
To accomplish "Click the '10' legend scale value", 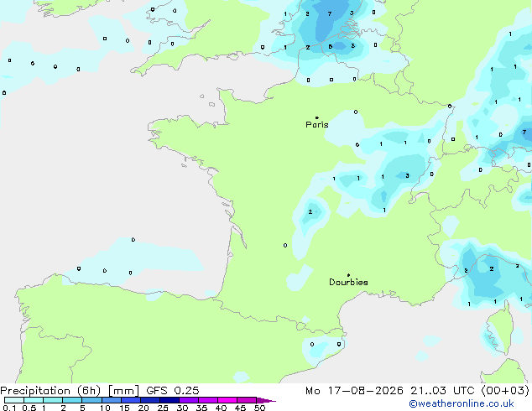I will (x=105, y=408).
